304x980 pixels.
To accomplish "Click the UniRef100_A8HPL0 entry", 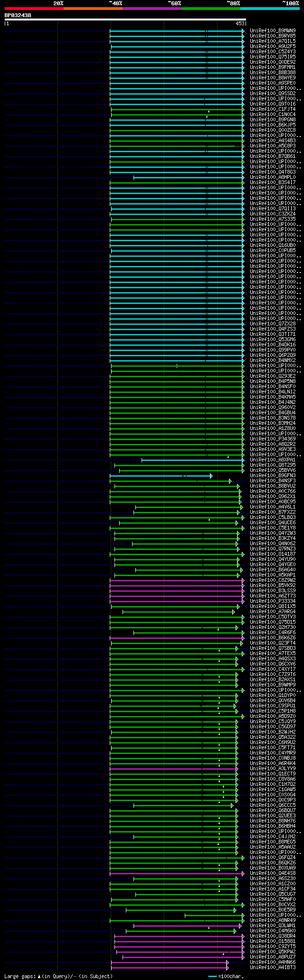I will click(273, 177).
